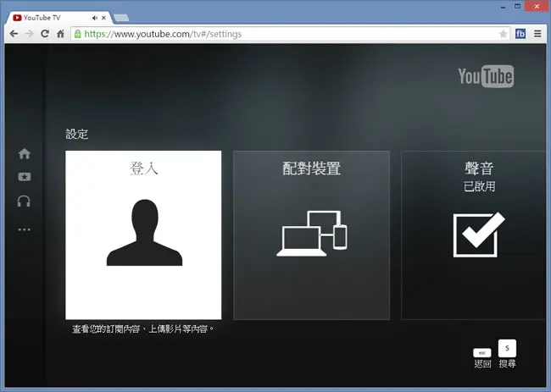
Task: Click the browser back arrow
Action: (14, 34)
